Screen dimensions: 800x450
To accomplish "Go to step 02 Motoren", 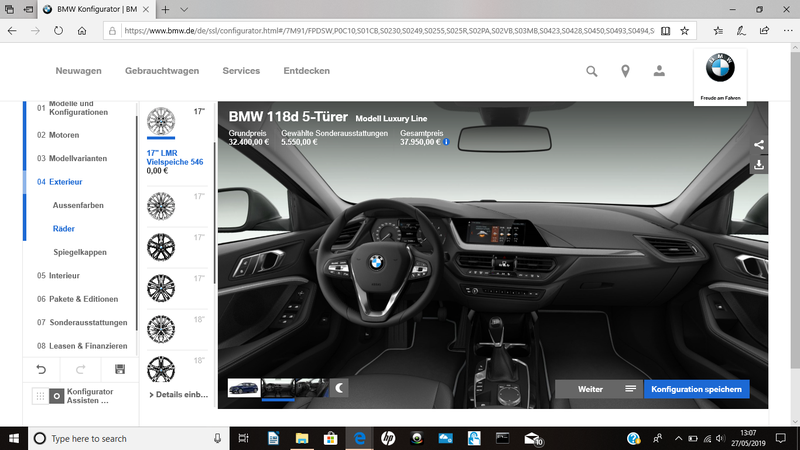I will (x=58, y=135).
